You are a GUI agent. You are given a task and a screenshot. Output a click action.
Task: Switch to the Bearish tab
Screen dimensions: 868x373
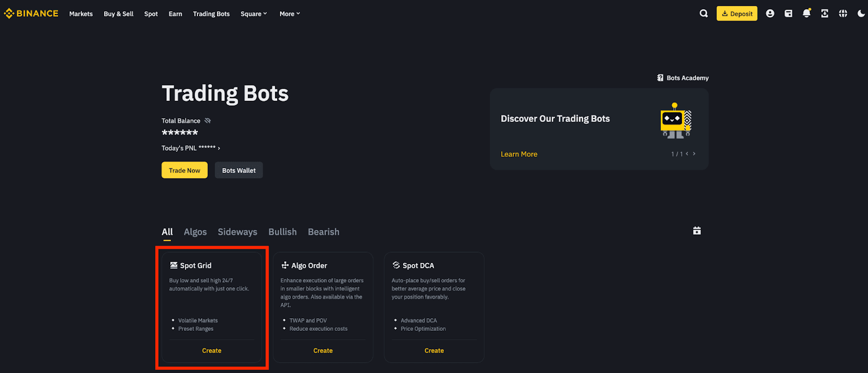[323, 232]
